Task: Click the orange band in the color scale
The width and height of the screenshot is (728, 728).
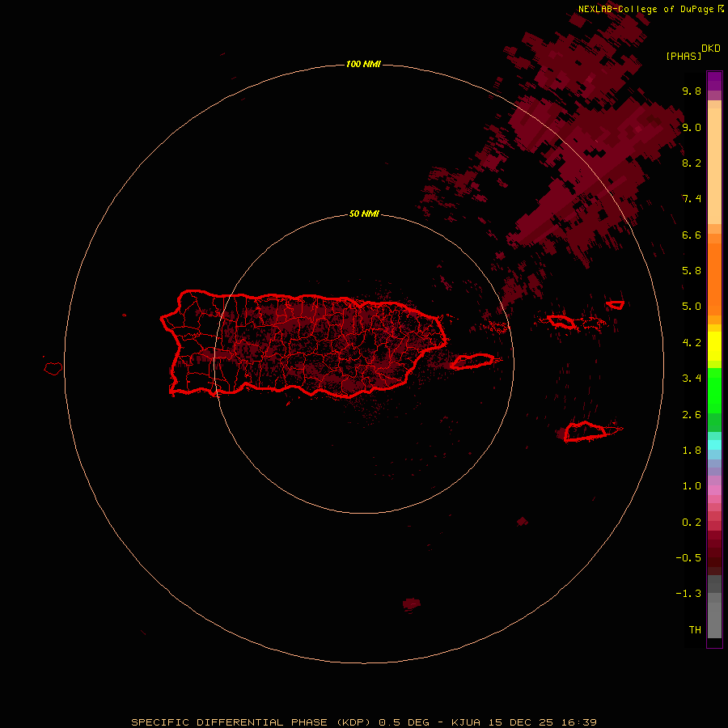Action: [x=714, y=278]
